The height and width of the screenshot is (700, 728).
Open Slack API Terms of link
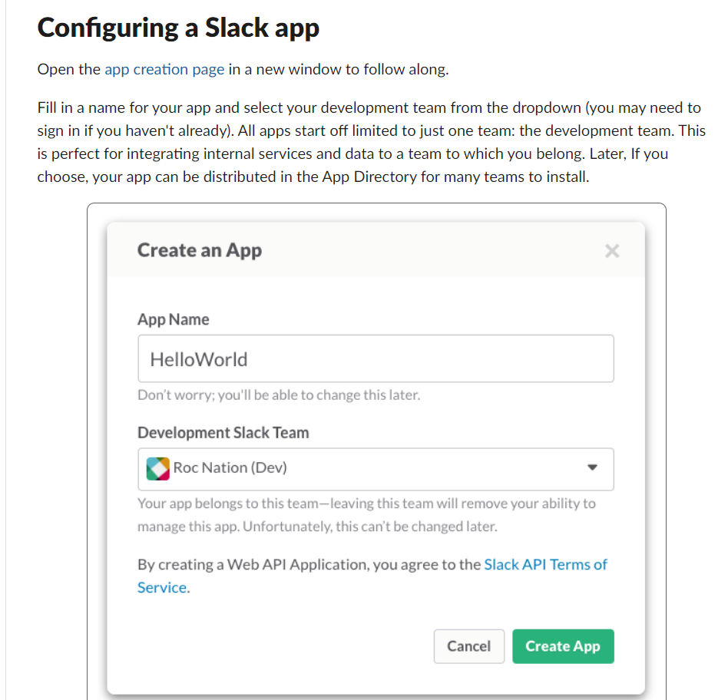(545, 564)
